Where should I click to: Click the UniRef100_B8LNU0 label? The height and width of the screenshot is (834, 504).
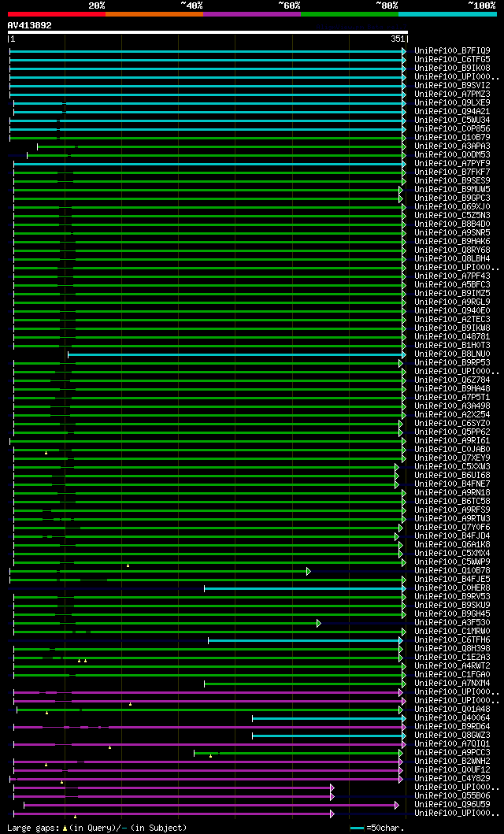tap(453, 354)
